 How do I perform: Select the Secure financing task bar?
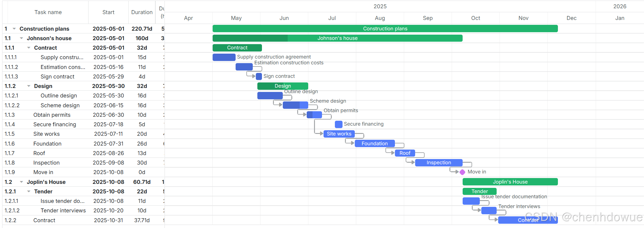coord(339,124)
